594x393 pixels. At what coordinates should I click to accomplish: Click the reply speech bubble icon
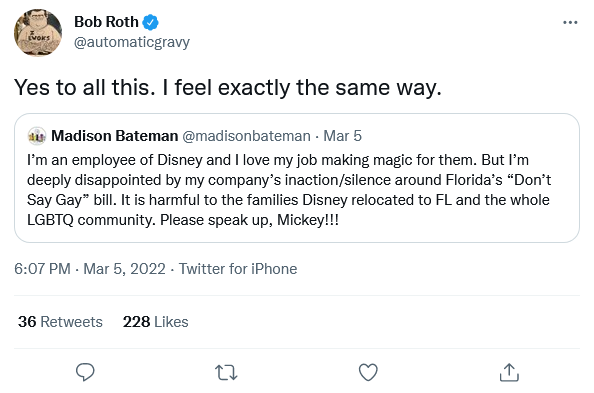point(85,372)
